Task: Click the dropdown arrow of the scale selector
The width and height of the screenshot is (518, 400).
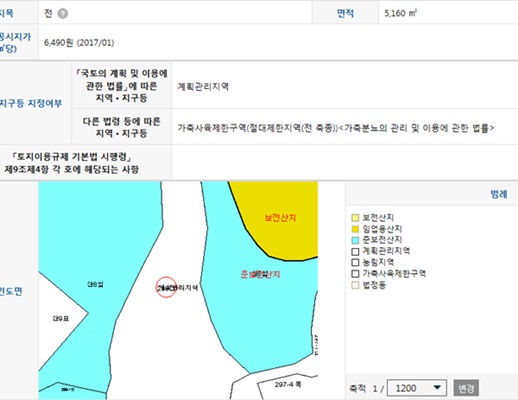Action: pyautogui.click(x=437, y=388)
